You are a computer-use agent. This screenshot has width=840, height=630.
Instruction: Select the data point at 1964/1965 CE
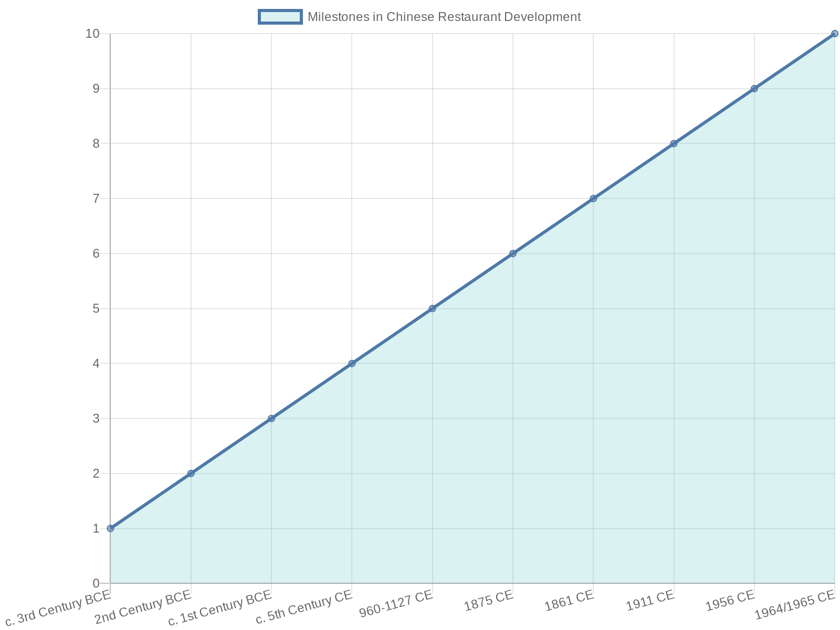coord(835,34)
